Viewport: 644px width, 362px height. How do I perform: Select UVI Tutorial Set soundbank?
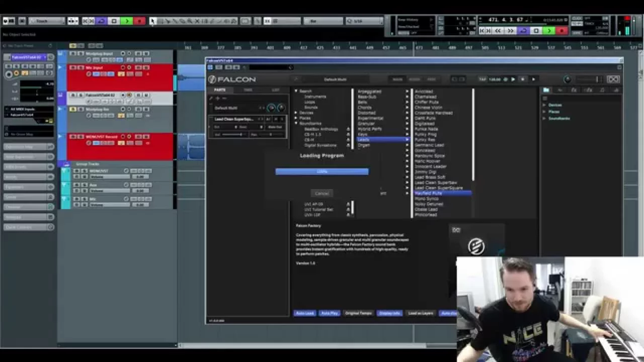pos(318,209)
